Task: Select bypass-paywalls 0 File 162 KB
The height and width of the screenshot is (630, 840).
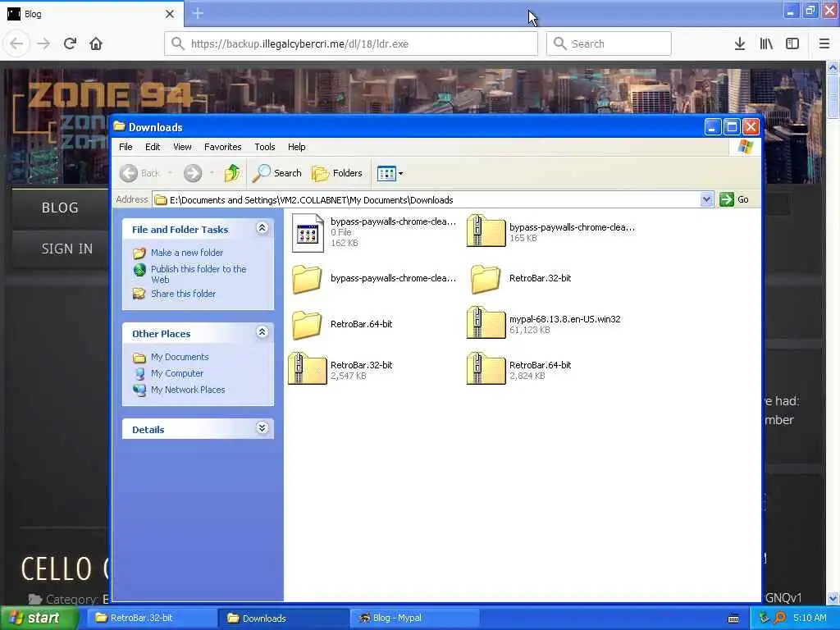Action: coord(374,232)
